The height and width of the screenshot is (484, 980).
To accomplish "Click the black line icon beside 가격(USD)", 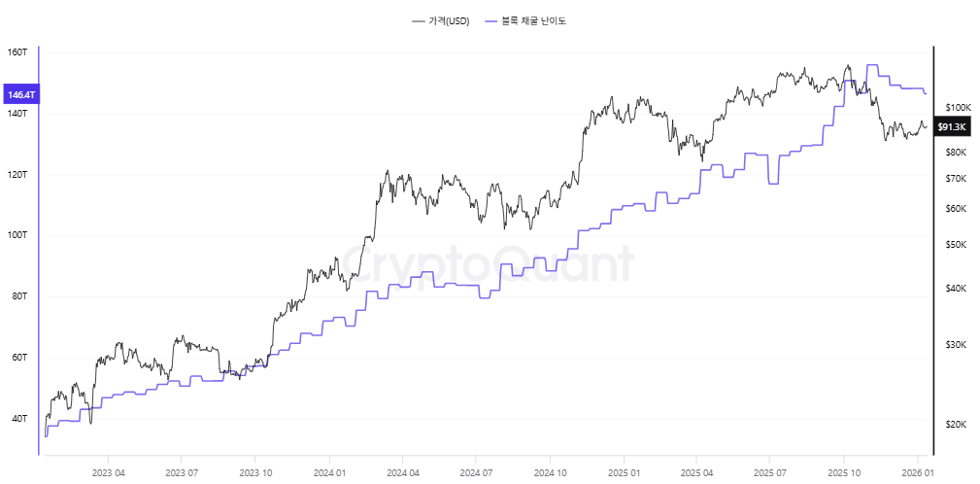I will pyautogui.click(x=419, y=20).
